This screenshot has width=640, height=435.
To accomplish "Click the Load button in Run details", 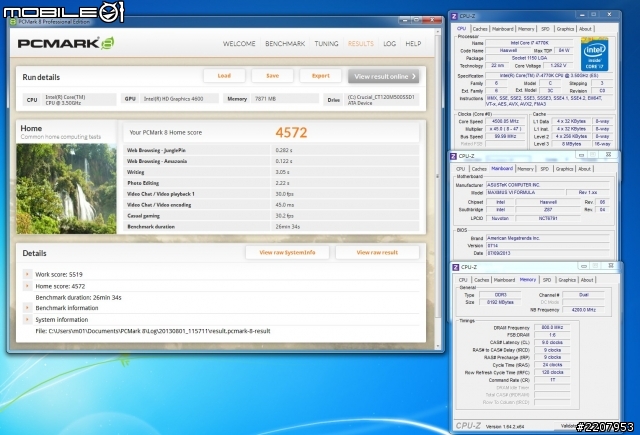I will click(224, 76).
